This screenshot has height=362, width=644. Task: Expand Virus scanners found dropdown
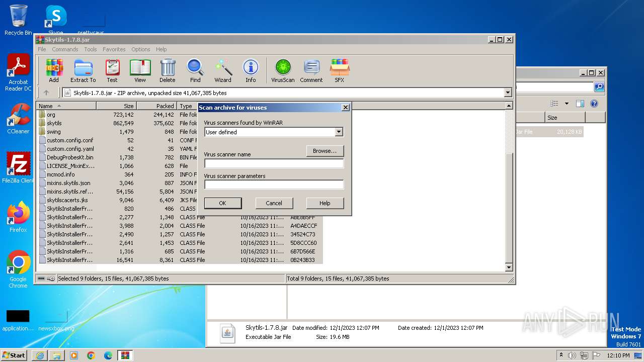coord(339,132)
